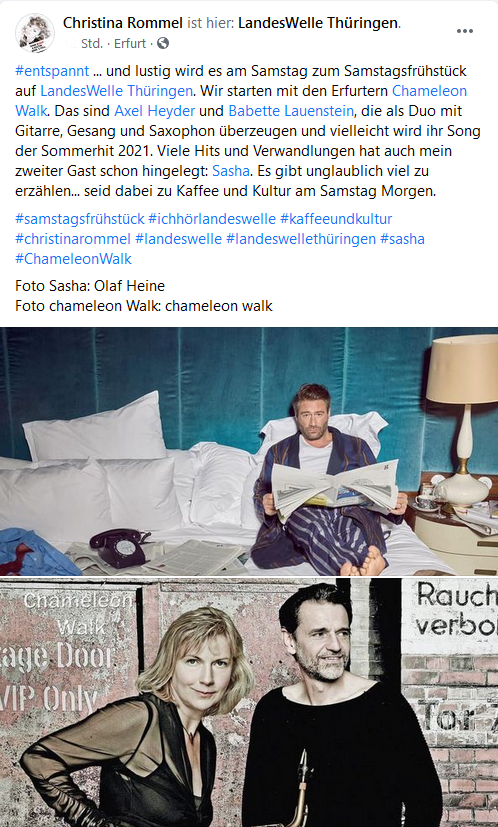This screenshot has width=498, height=827.
Task: Open the #christinarommel hashtag
Action: point(73,238)
